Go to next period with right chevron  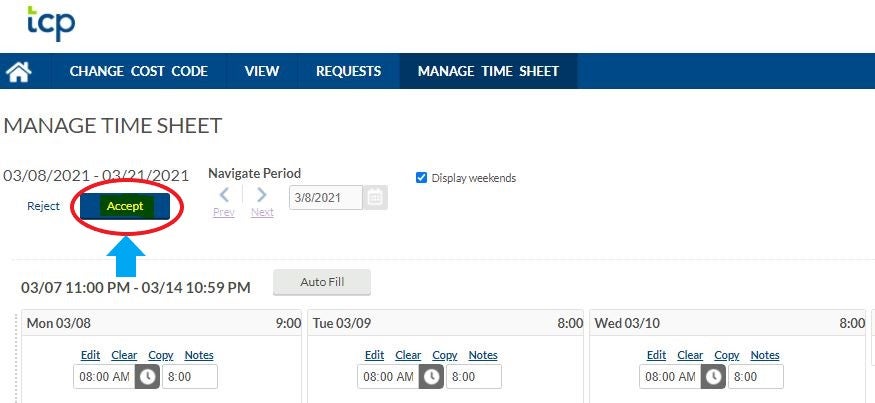click(x=262, y=195)
